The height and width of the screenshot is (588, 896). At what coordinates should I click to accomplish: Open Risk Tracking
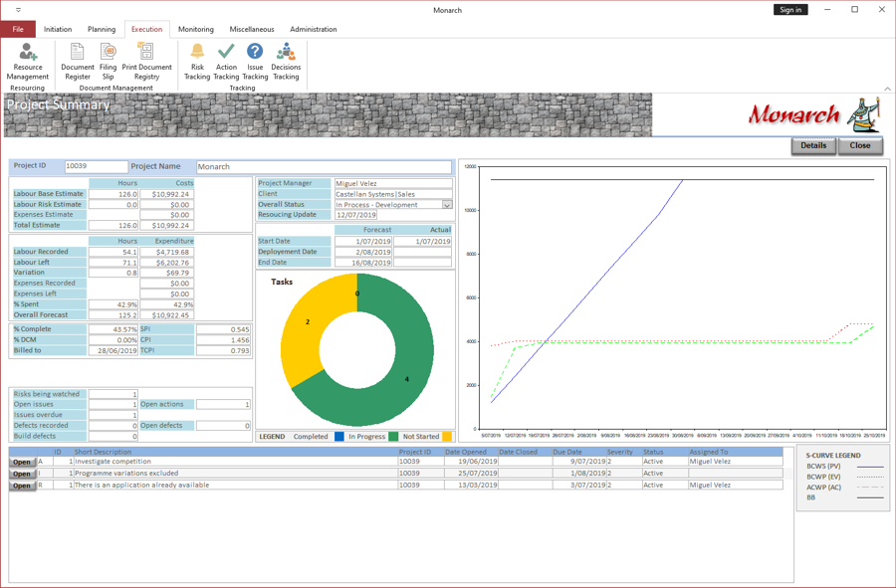[197, 62]
